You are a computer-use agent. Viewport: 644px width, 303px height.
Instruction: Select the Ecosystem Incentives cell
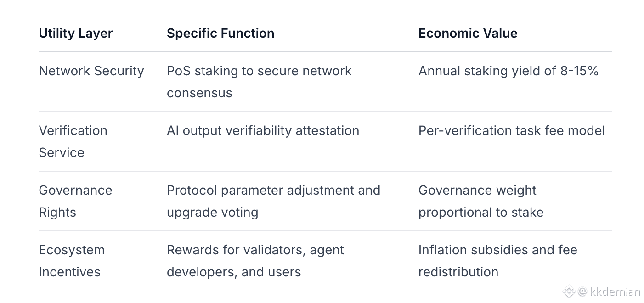(72, 261)
